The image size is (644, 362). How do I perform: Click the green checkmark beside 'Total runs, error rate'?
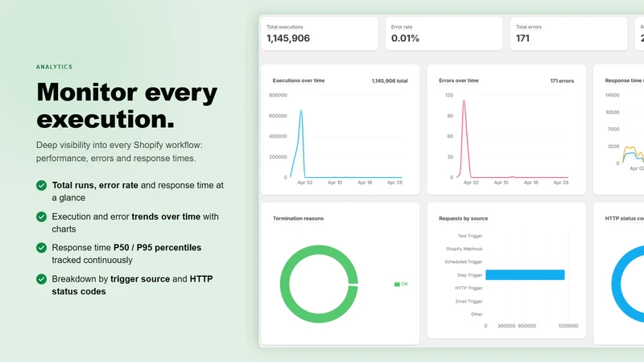point(41,186)
